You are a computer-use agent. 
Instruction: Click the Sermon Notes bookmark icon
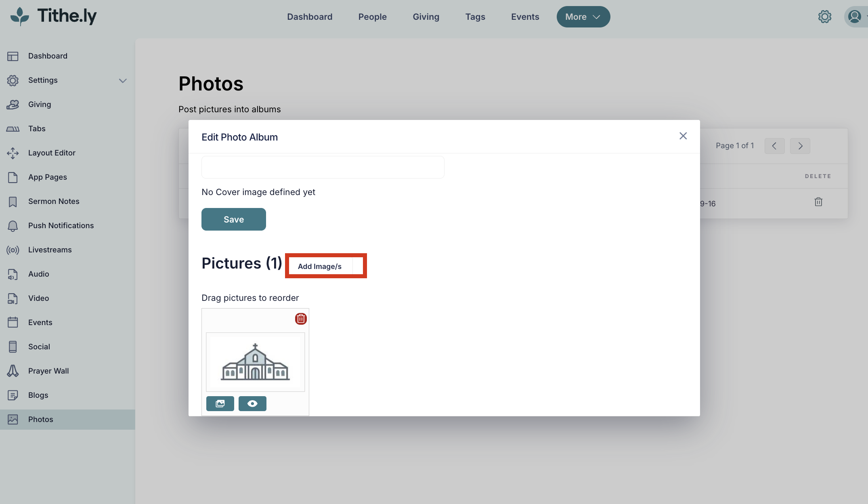[x=13, y=202]
